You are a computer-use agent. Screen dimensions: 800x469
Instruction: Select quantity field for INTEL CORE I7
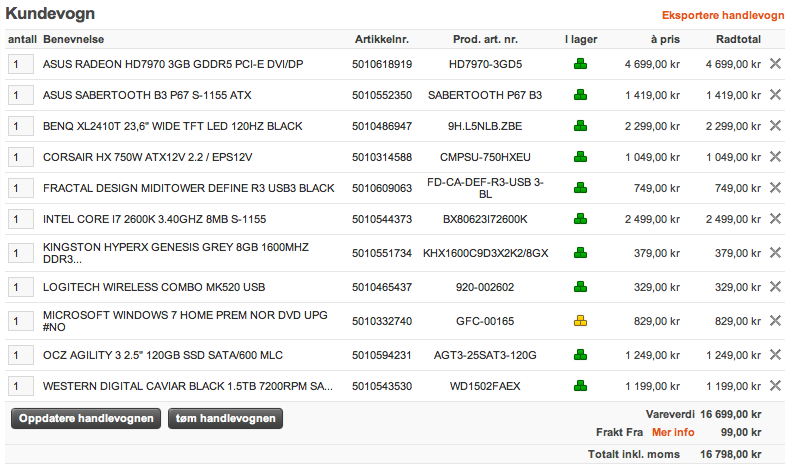coord(21,219)
